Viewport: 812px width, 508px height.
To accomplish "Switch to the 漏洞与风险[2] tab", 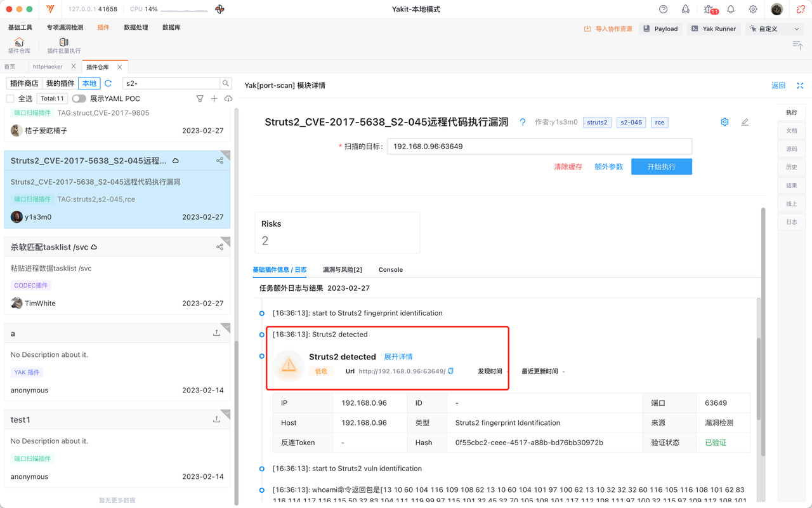I will pyautogui.click(x=343, y=270).
